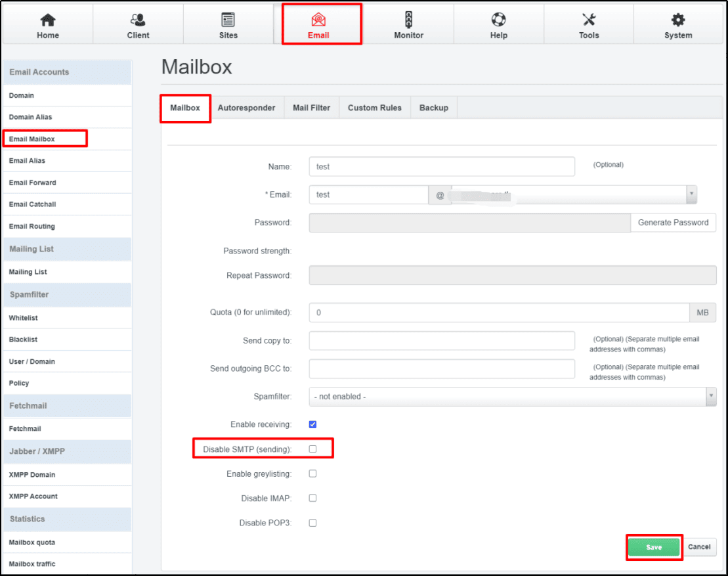728x576 pixels.
Task: Open Email Forward in sidebar
Action: click(68, 183)
